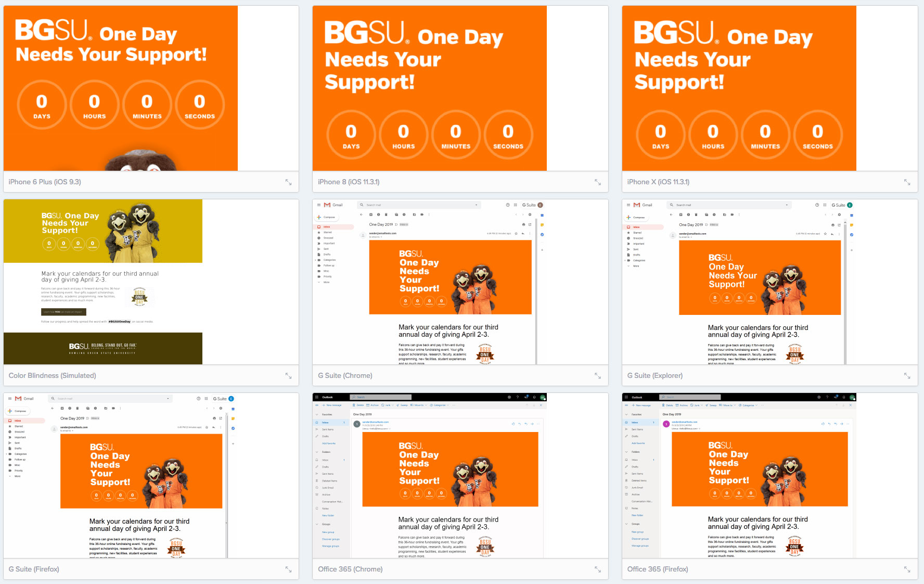Viewport: 924px width, 584px height.
Task: Open the iPhone X email screenshot thumbnail
Action: pyautogui.click(x=769, y=88)
